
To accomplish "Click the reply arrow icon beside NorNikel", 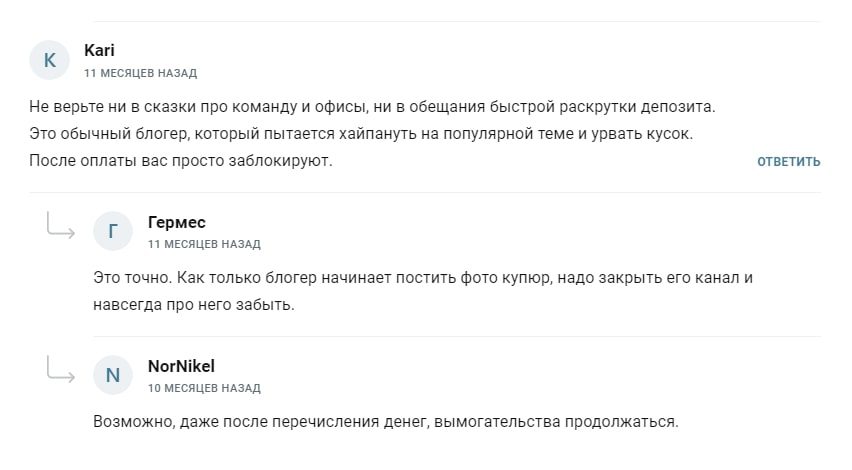I will pos(61,371).
